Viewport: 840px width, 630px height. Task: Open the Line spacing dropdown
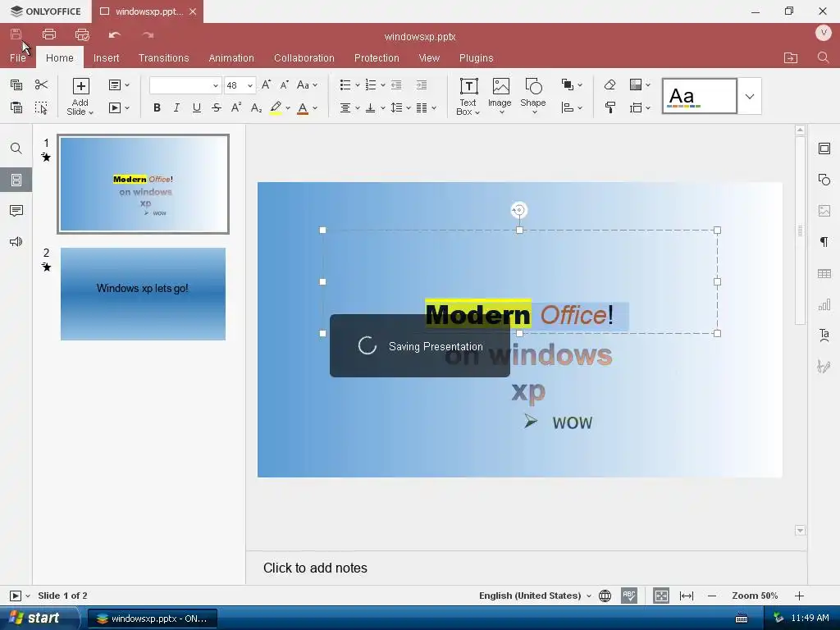click(x=400, y=107)
